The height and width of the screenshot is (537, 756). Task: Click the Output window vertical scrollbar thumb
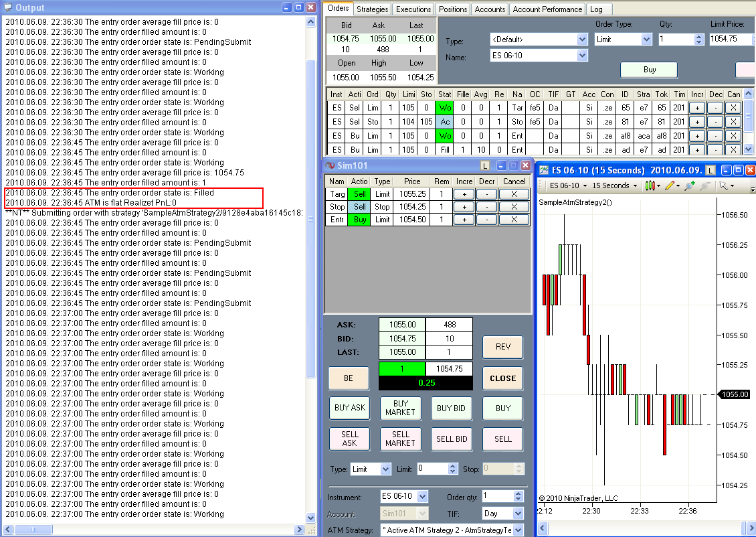tap(311, 218)
